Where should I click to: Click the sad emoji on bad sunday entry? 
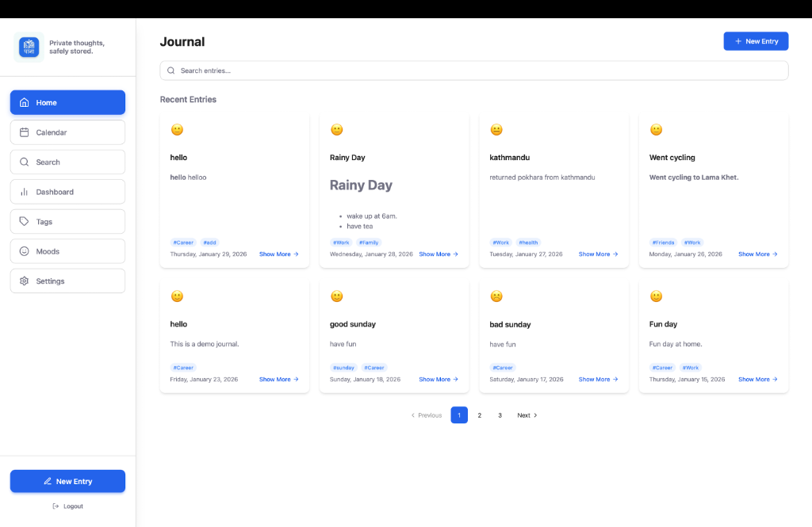(x=496, y=296)
